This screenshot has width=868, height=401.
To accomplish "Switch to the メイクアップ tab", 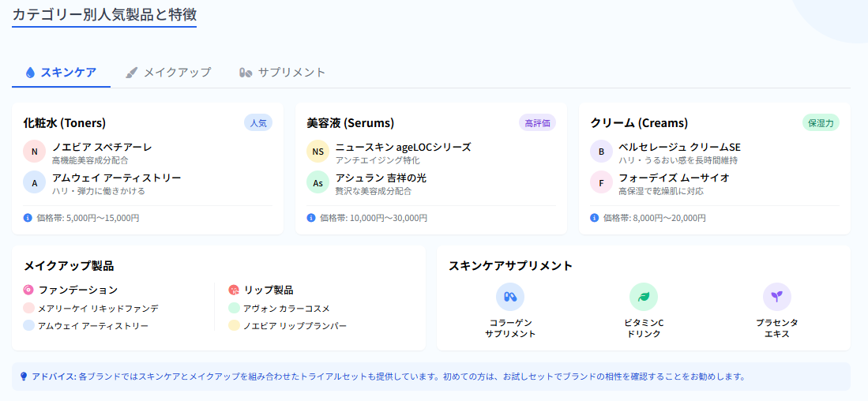I will click(169, 72).
